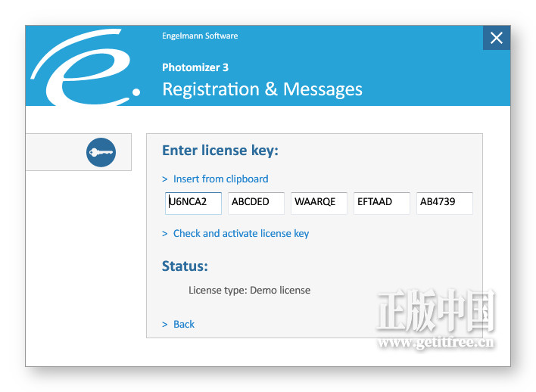Viewport: 536px width, 392px height.
Task: Click the Engelmann Software label
Action: (x=200, y=36)
